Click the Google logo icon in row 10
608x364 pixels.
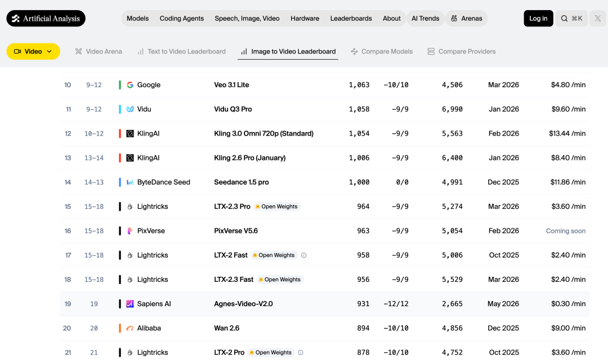tap(130, 85)
